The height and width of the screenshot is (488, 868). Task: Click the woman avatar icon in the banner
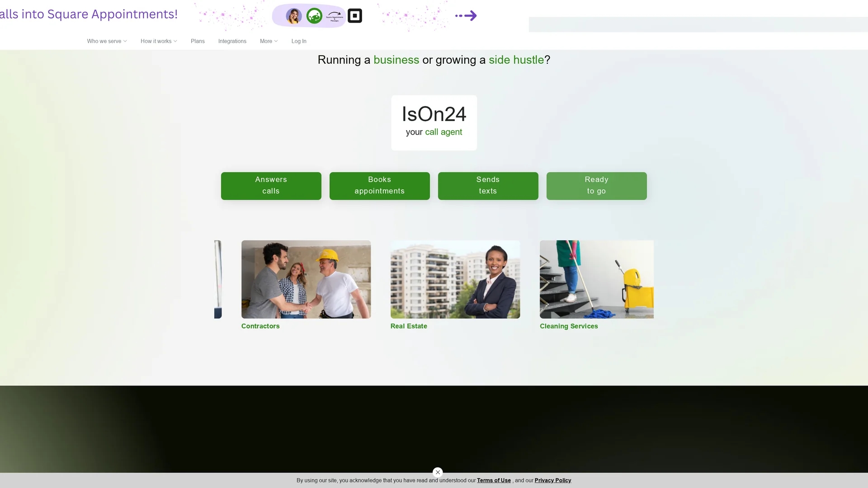pyautogui.click(x=294, y=16)
